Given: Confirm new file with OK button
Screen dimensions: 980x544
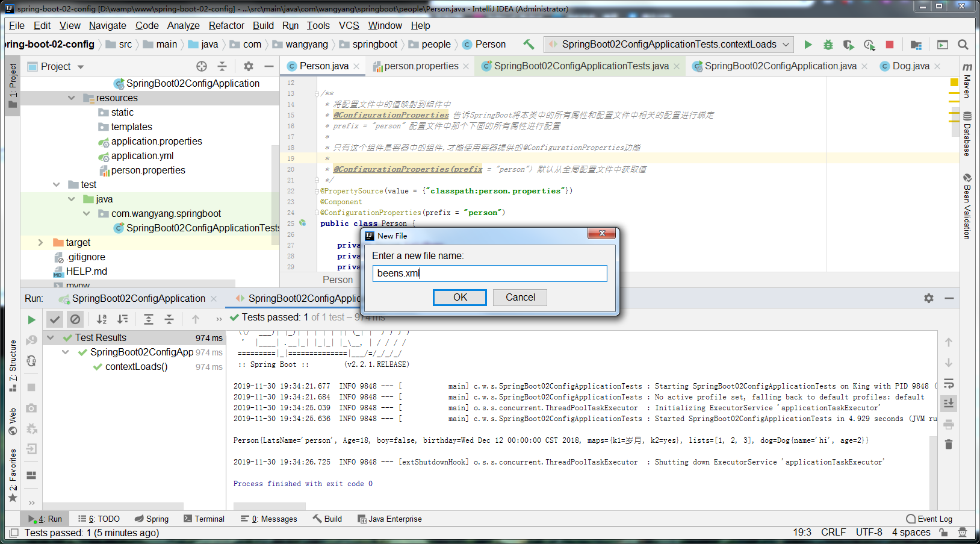Looking at the screenshot, I should [x=460, y=297].
